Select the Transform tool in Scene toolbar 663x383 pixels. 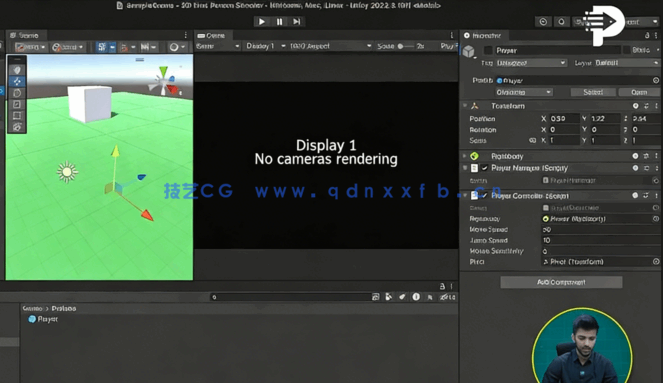pos(17,127)
